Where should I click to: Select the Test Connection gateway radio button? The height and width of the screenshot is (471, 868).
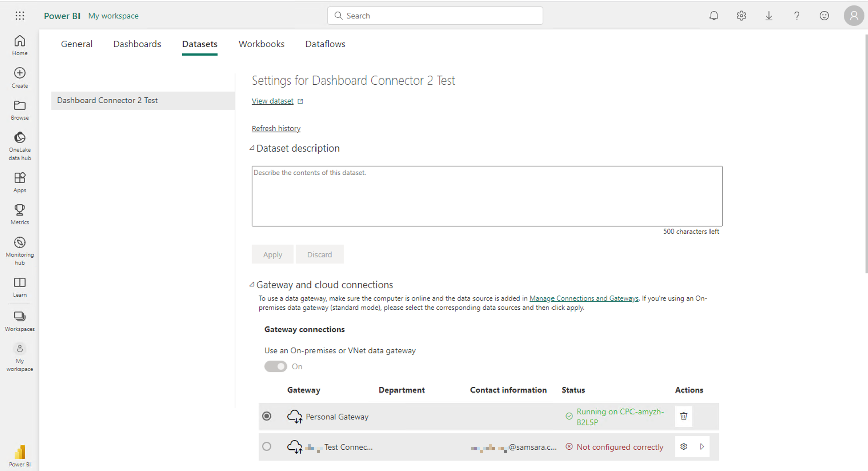267,446
